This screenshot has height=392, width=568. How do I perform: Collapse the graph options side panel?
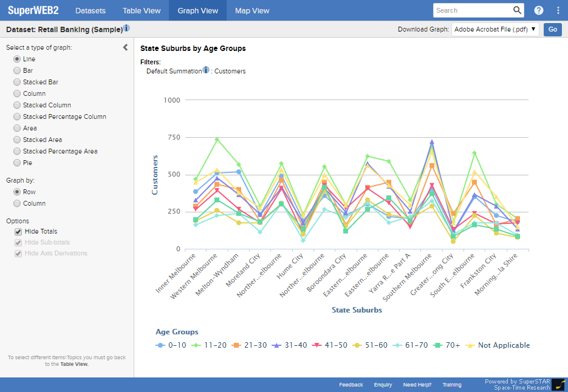(125, 47)
